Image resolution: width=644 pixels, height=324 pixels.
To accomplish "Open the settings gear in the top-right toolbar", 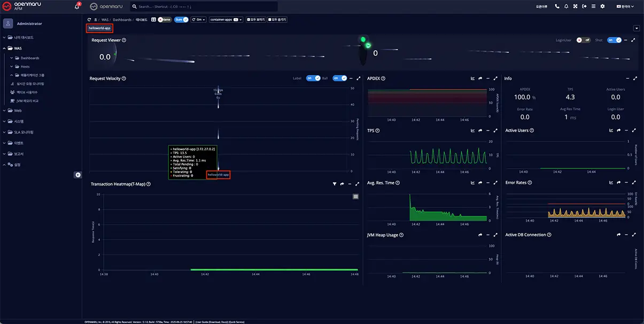I will (603, 5).
